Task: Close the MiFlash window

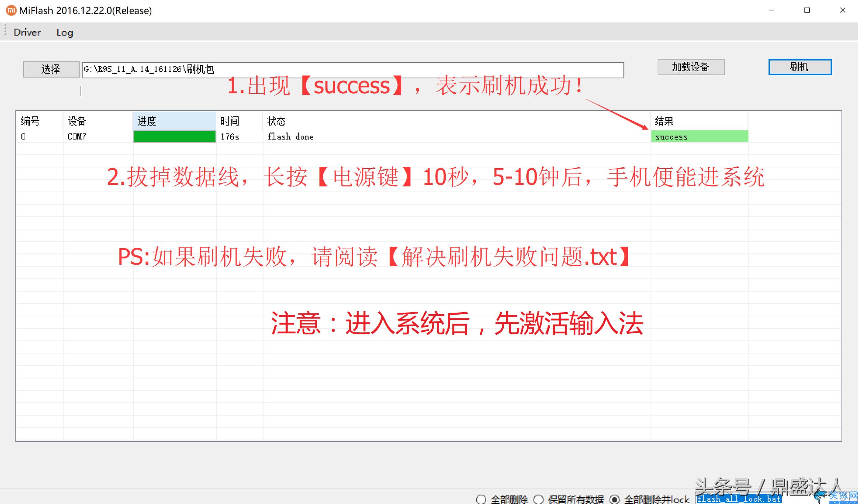Action: [842, 10]
